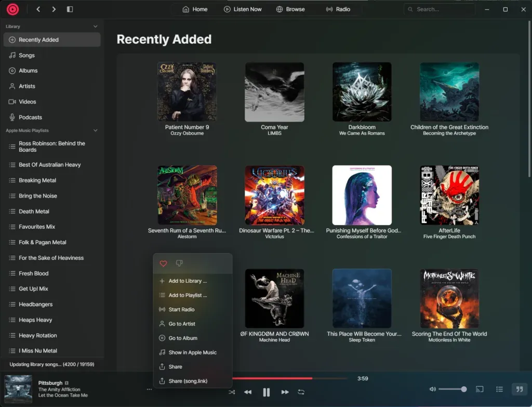
Task: Toggle the sidebar panel icon
Action: coord(70,9)
